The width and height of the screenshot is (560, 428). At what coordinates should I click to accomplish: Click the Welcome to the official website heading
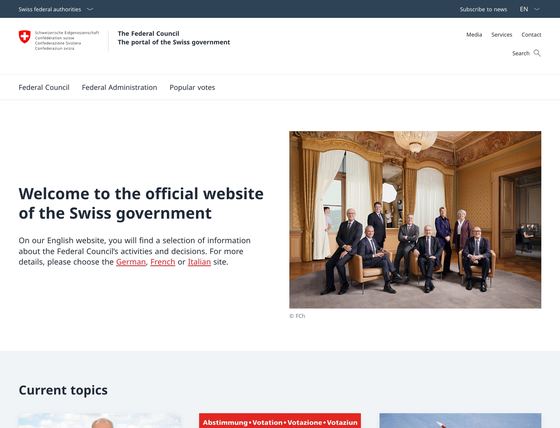click(141, 203)
